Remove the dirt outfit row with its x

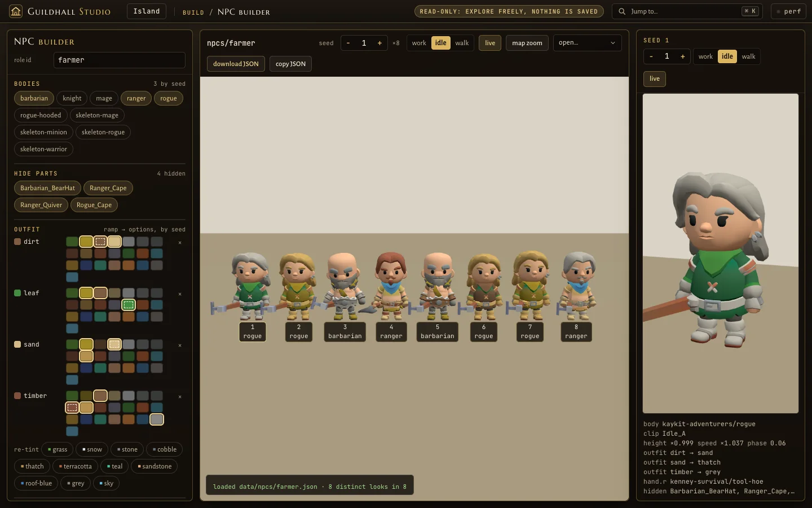(180, 243)
